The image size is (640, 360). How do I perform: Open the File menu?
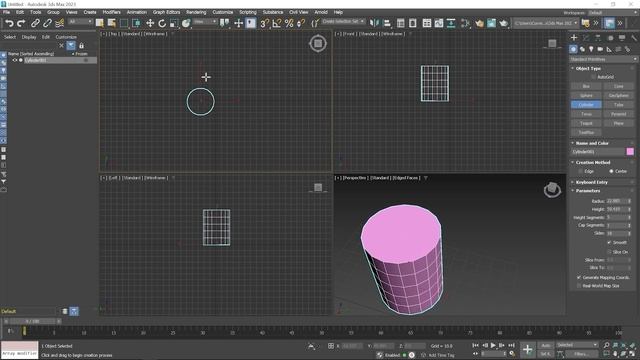coord(7,12)
